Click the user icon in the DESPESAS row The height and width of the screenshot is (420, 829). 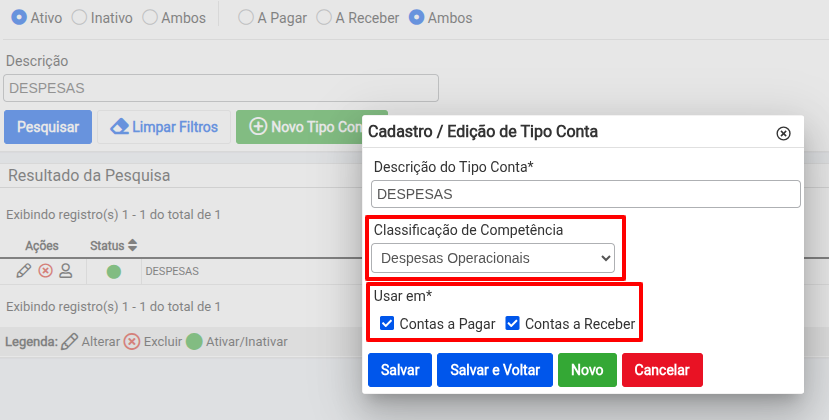click(66, 271)
